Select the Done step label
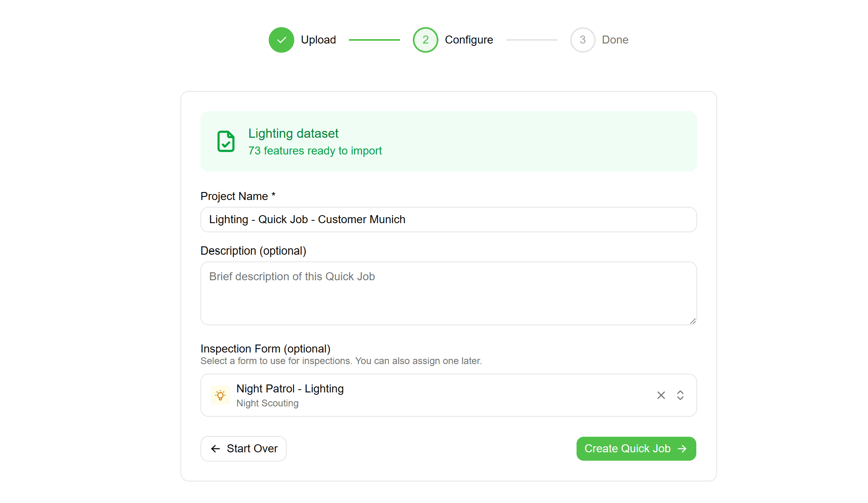868x503 pixels. click(x=615, y=40)
